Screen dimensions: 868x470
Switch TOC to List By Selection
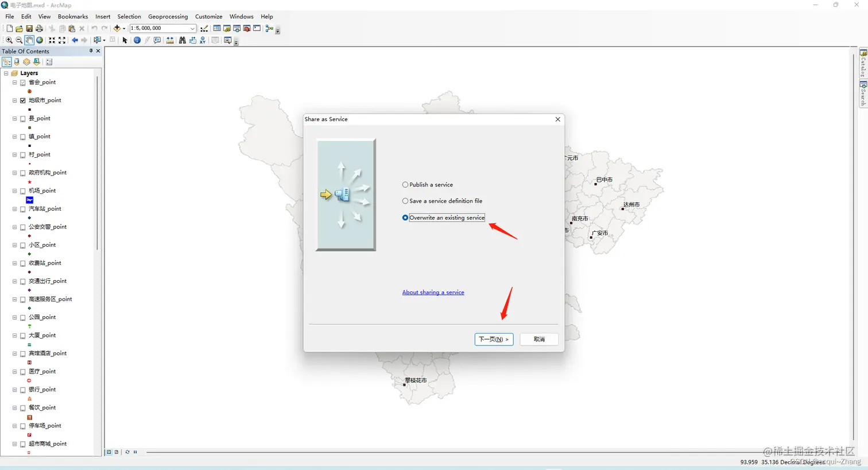(37, 62)
